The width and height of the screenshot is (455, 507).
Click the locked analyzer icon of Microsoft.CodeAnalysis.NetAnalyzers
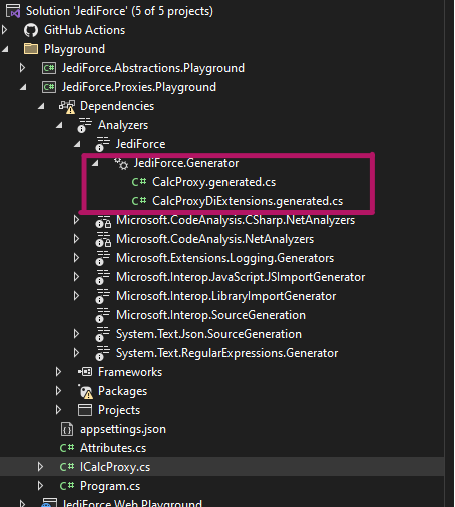[x=103, y=240]
